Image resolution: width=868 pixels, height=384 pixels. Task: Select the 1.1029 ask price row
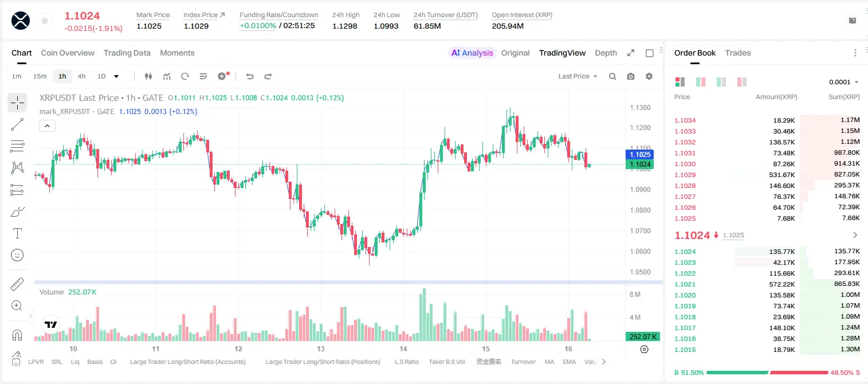767,175
